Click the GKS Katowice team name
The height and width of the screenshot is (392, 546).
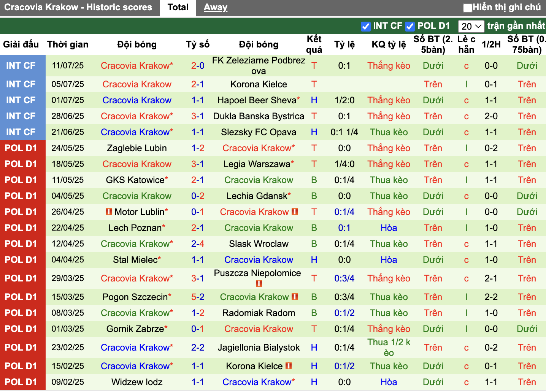[135, 180]
